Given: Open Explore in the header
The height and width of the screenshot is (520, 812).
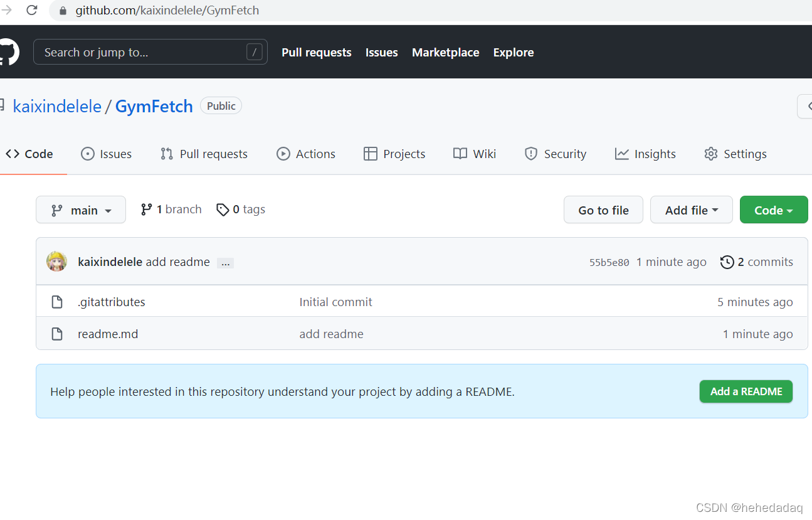Looking at the screenshot, I should click(x=514, y=53).
